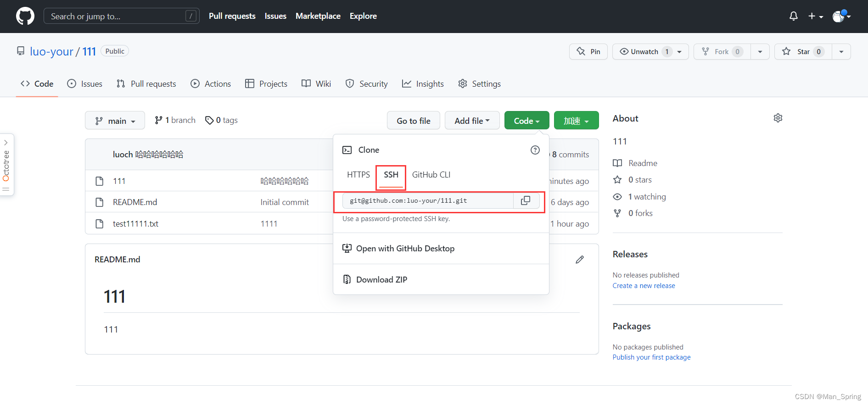The width and height of the screenshot is (868, 405).
Task: Open Marketplace in top navigation
Action: point(318,16)
